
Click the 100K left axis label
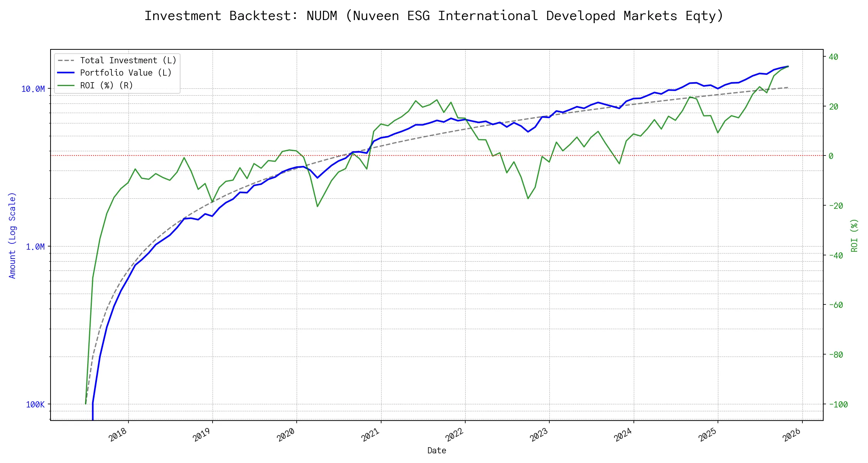pyautogui.click(x=35, y=404)
